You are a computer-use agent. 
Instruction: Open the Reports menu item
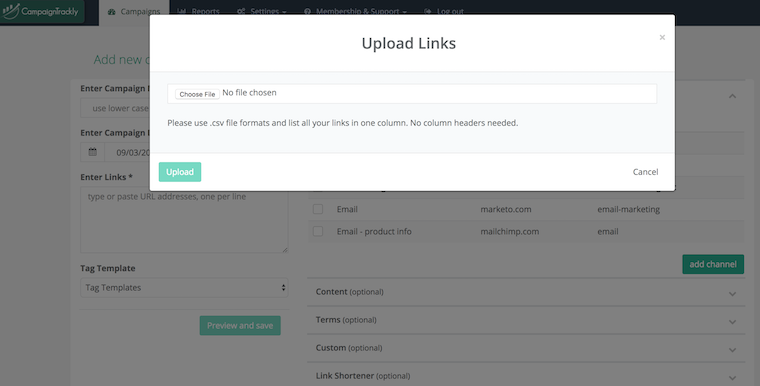[x=198, y=12]
